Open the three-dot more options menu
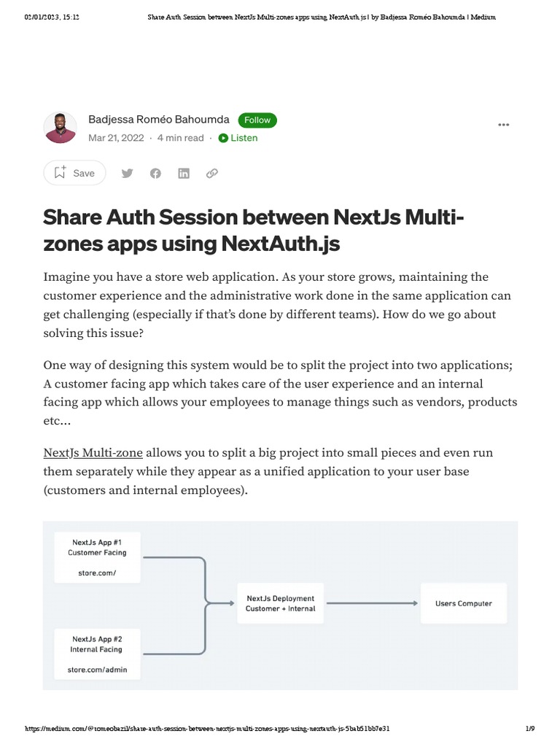The image size is (560, 747). (x=504, y=125)
